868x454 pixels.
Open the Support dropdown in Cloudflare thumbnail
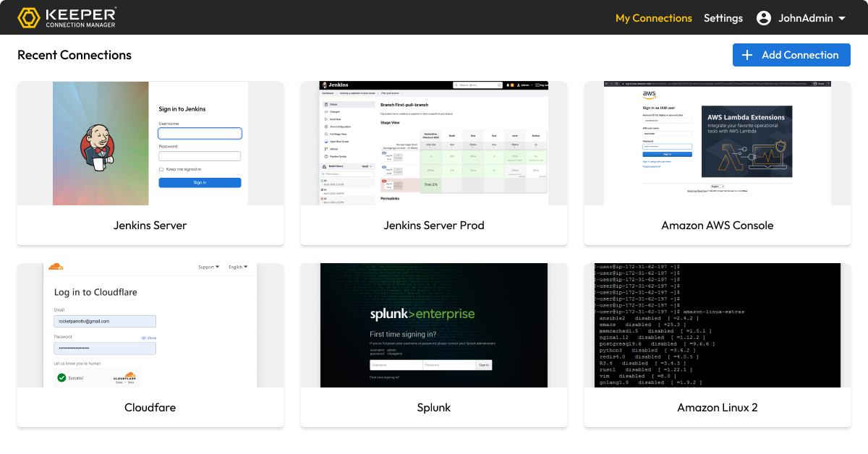[x=208, y=267]
